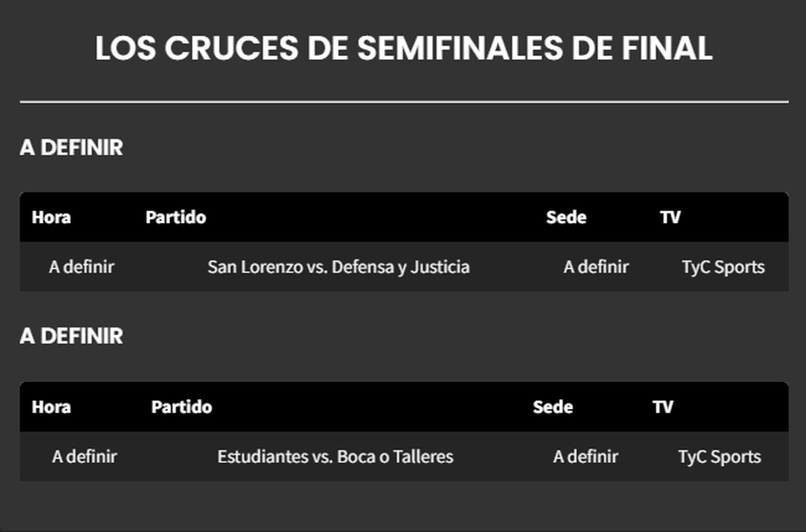This screenshot has height=532, width=806.
Task: Click the TV header in the first table
Action: click(670, 218)
